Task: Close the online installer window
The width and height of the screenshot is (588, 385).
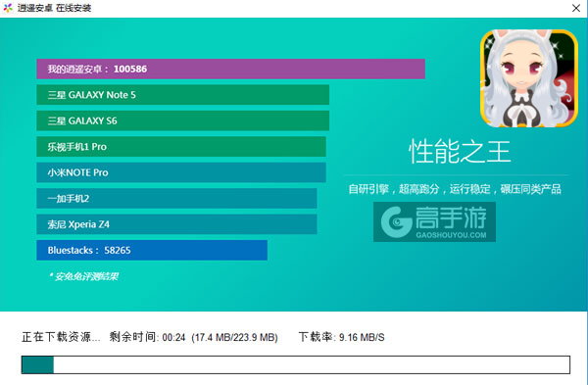Action: [x=576, y=8]
